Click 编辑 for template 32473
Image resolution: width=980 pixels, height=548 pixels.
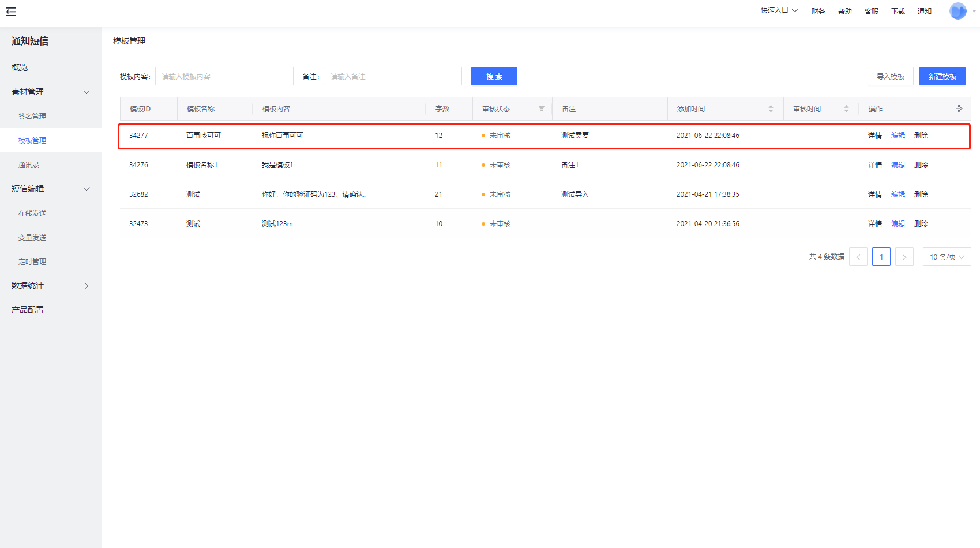[898, 224]
